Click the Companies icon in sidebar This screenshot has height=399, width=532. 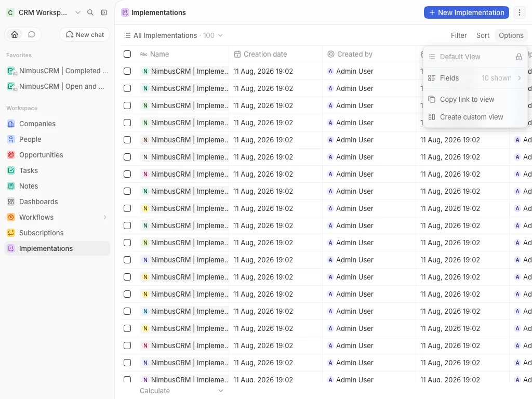11,124
